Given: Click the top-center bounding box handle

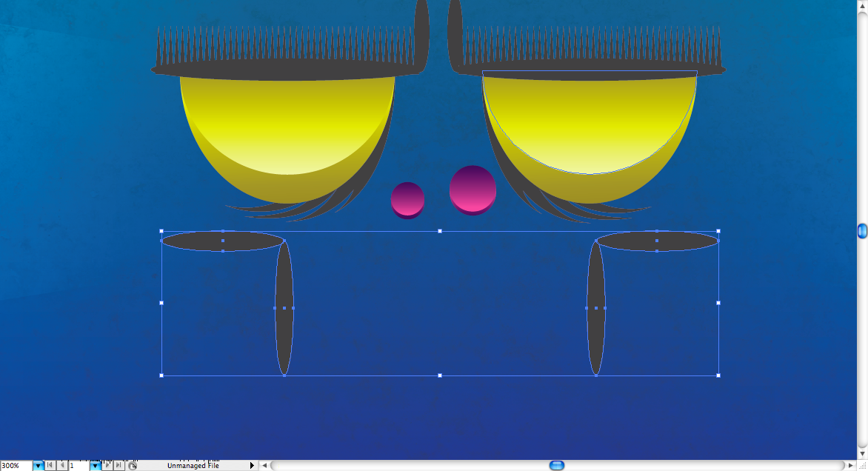Looking at the screenshot, I should pyautogui.click(x=440, y=231).
